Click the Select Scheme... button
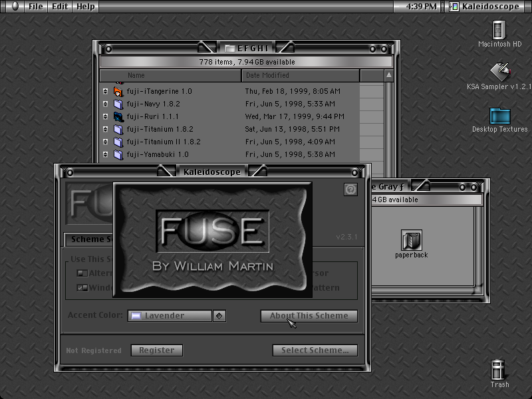 click(x=315, y=350)
